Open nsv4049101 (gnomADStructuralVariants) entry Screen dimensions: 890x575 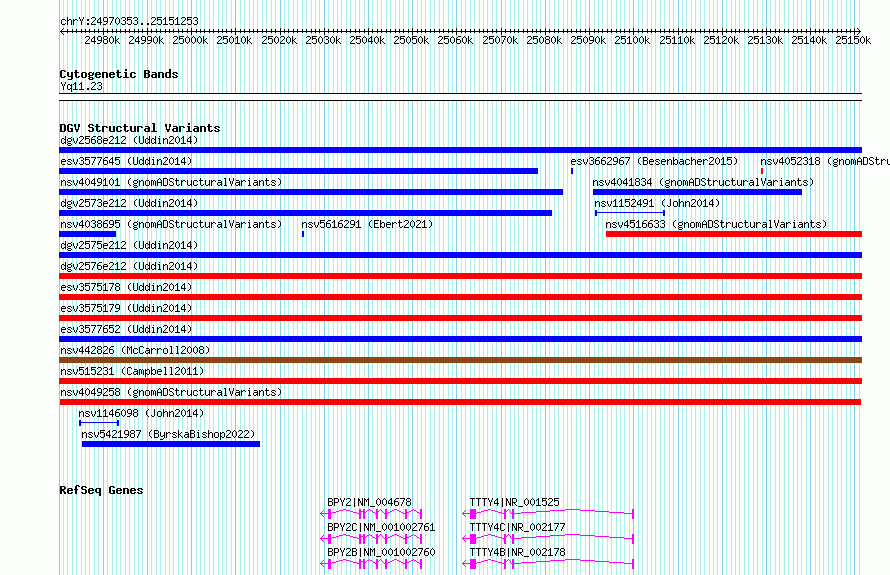[x=171, y=182]
